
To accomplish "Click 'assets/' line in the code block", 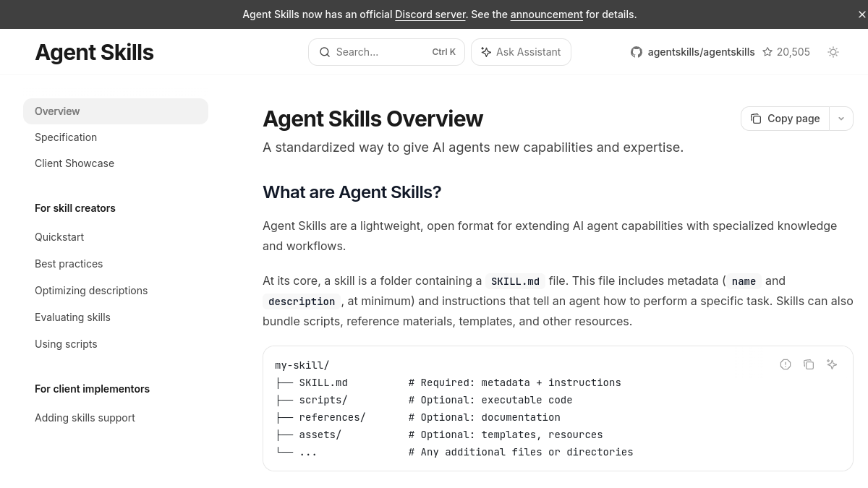I will pyautogui.click(x=438, y=435).
